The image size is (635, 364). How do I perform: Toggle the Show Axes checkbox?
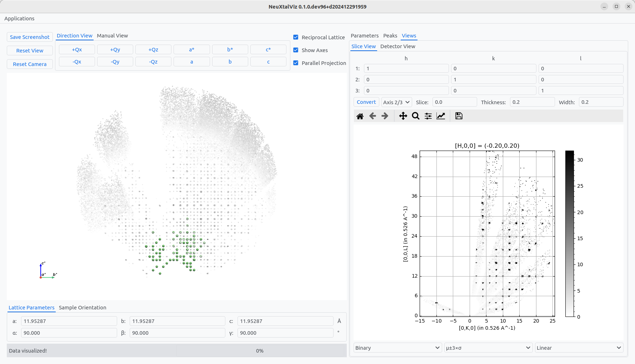tap(296, 50)
